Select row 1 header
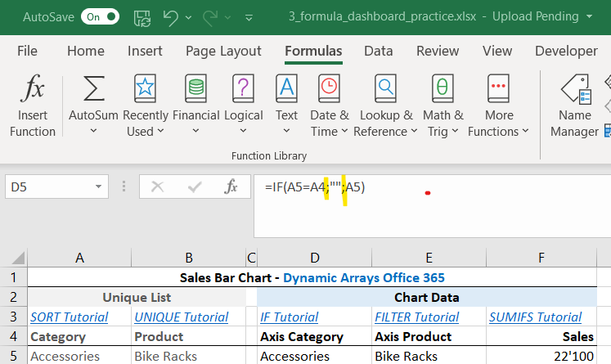The width and height of the screenshot is (611, 364). click(14, 277)
